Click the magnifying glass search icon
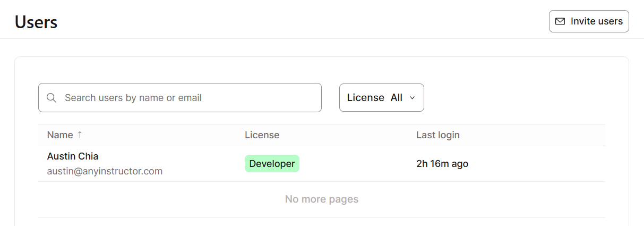This screenshot has height=226, width=644. [51, 98]
